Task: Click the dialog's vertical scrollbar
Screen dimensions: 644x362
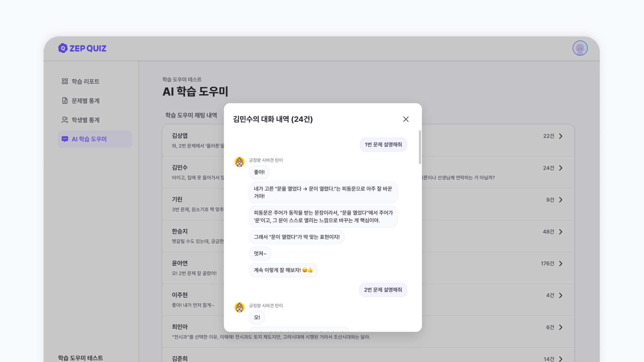Action: coord(420,147)
